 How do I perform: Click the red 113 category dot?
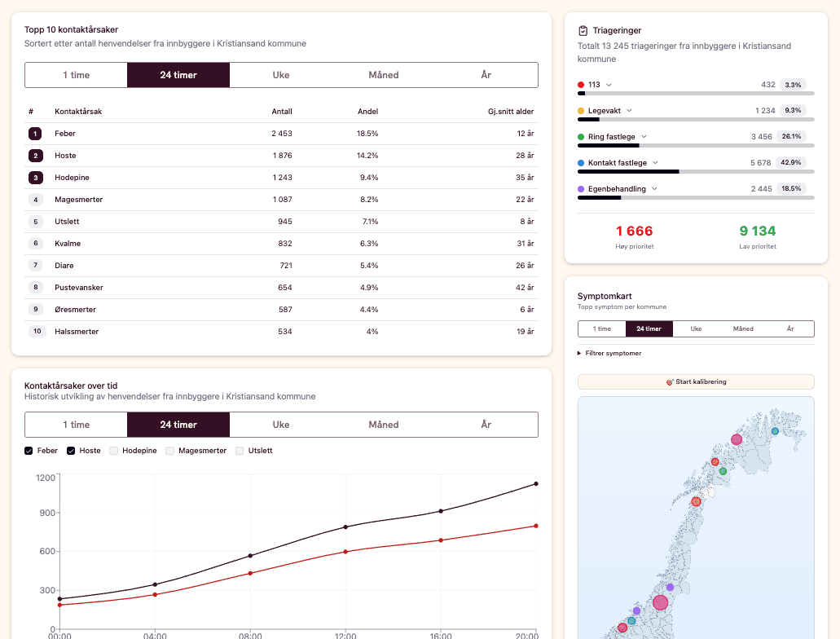click(581, 85)
